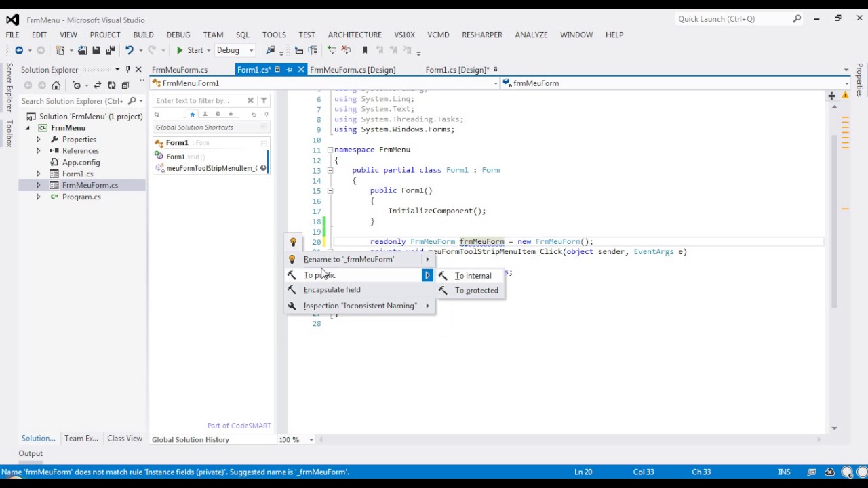The width and height of the screenshot is (868, 488).
Task: Click the Sync with Active Document icon
Action: pos(98,85)
